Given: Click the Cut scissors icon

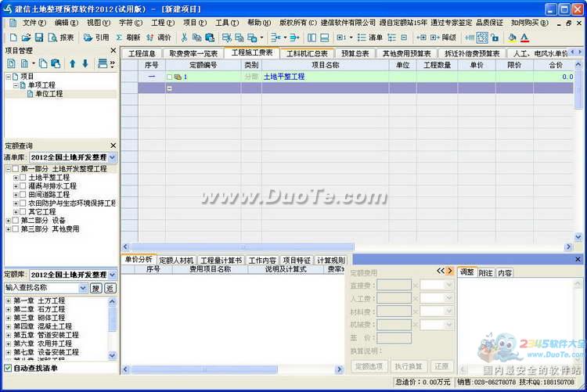Looking at the screenshot, I should (183, 37).
